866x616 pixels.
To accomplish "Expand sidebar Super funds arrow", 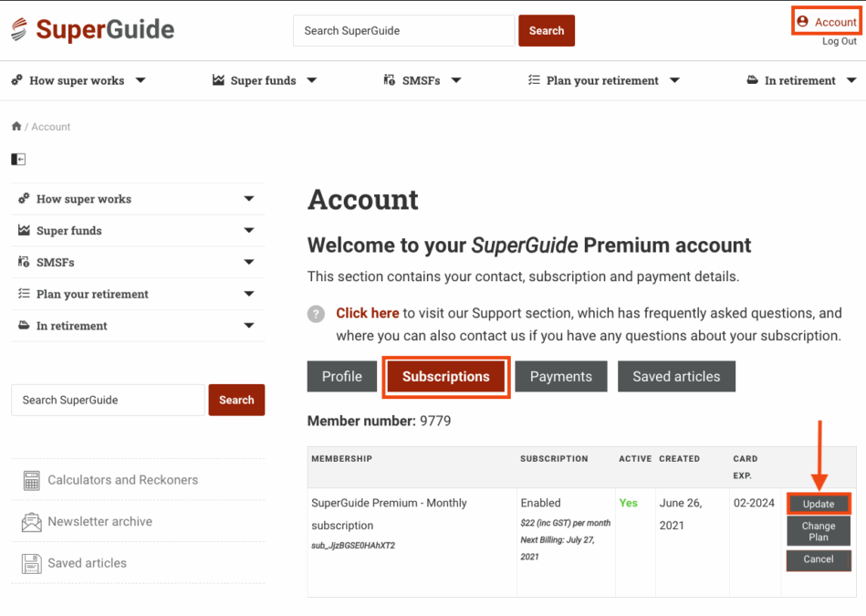I will (x=249, y=230).
